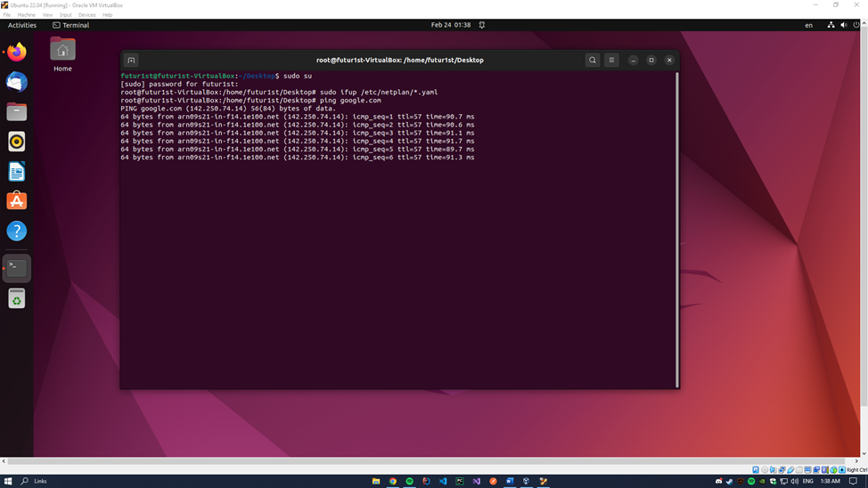The image size is (868, 488).
Task: Click the VirtualBox hard disk status icon
Action: [756, 469]
